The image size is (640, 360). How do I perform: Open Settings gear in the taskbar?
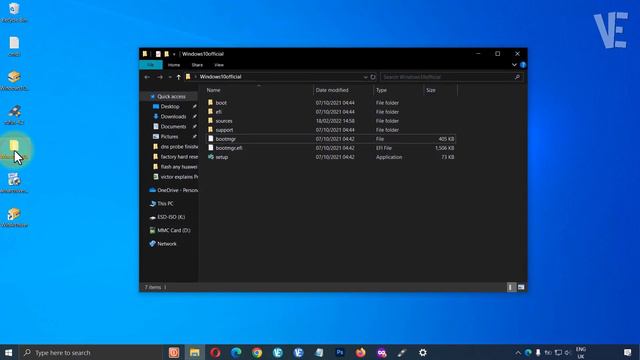click(x=423, y=353)
